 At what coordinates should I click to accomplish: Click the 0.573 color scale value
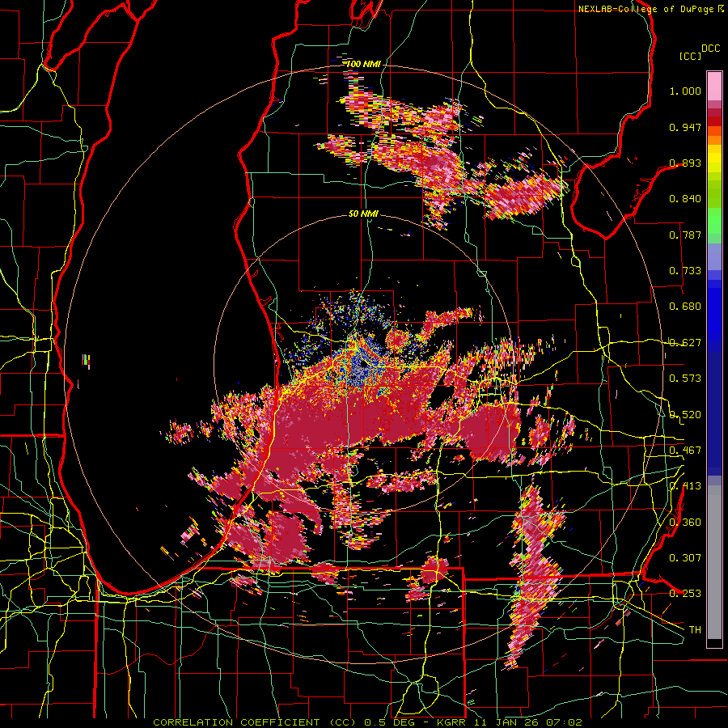pyautogui.click(x=685, y=379)
